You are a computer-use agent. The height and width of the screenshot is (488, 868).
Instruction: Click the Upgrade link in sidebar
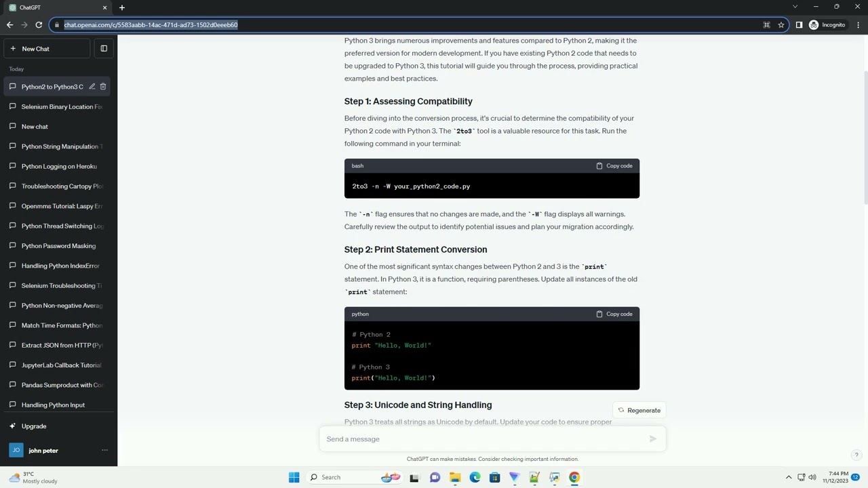pyautogui.click(x=58, y=426)
